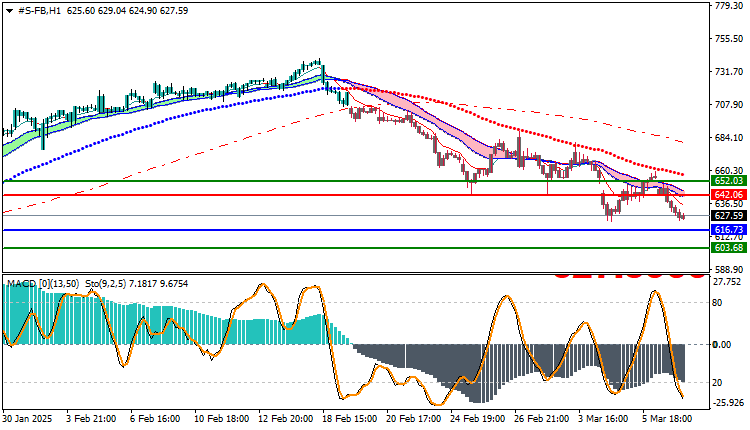750x430 pixels.
Task: Select the 27.752 indicator scale value
Action: 728,282
